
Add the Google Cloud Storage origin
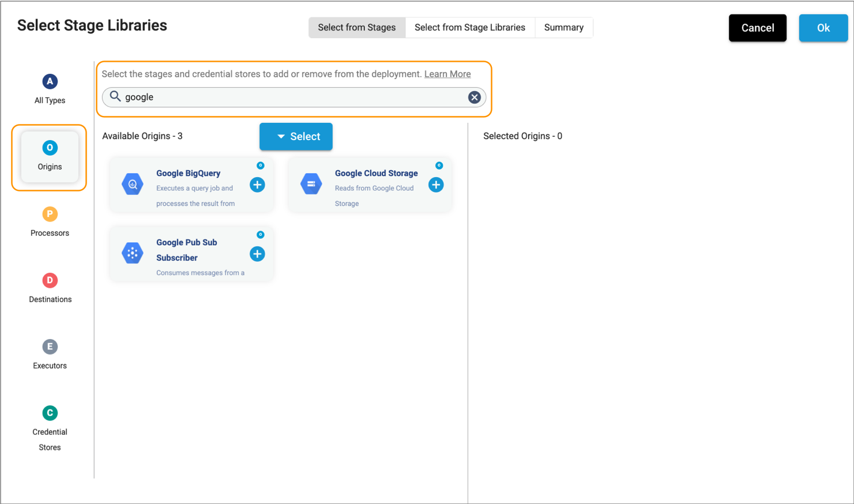click(x=436, y=185)
